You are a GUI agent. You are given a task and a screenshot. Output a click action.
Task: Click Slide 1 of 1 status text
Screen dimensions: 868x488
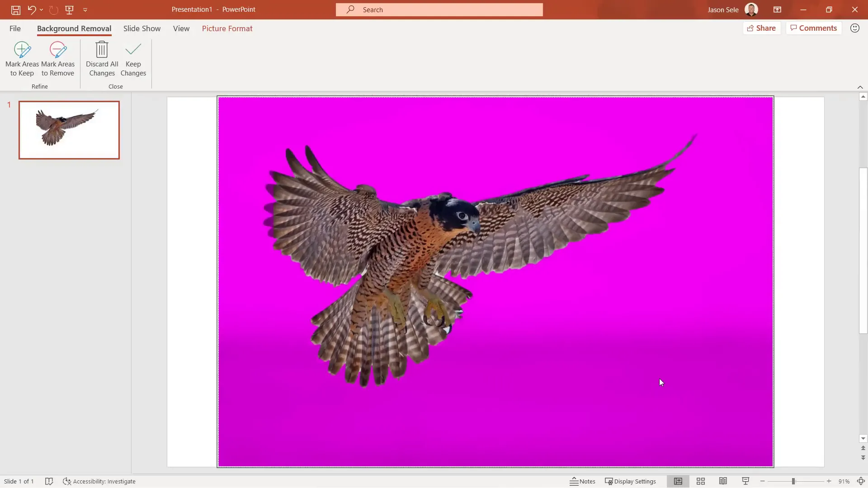tap(19, 481)
